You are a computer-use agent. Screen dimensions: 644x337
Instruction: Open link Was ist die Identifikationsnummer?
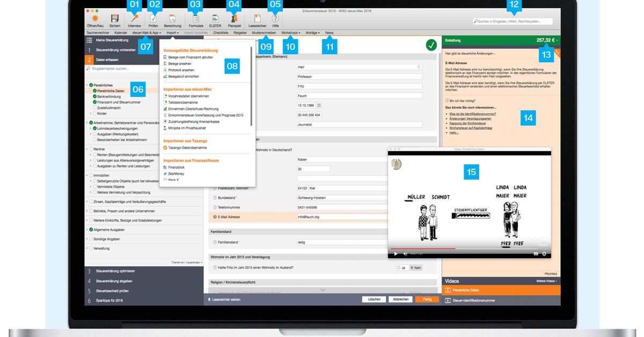[472, 114]
